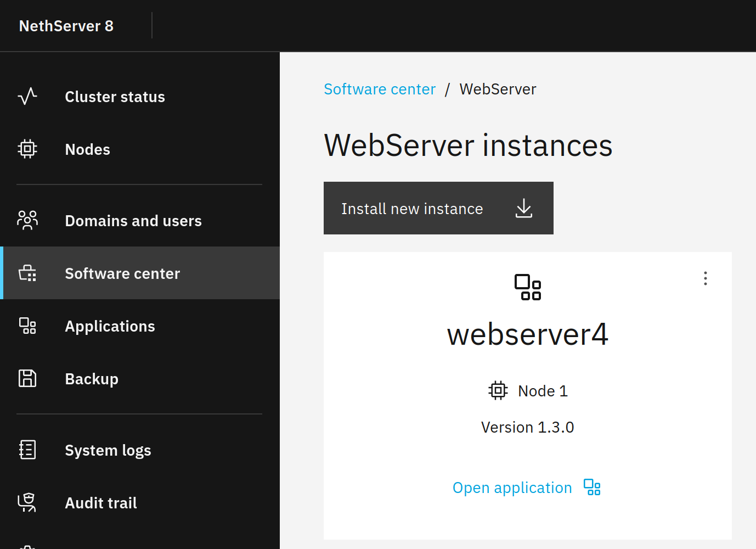This screenshot has width=756, height=549.
Task: Click the download arrow icon on Install button
Action: [x=524, y=208]
